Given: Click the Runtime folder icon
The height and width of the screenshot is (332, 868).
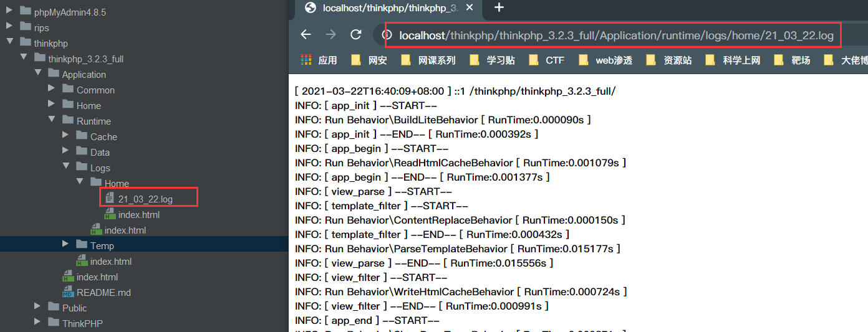Looking at the screenshot, I should pos(68,120).
